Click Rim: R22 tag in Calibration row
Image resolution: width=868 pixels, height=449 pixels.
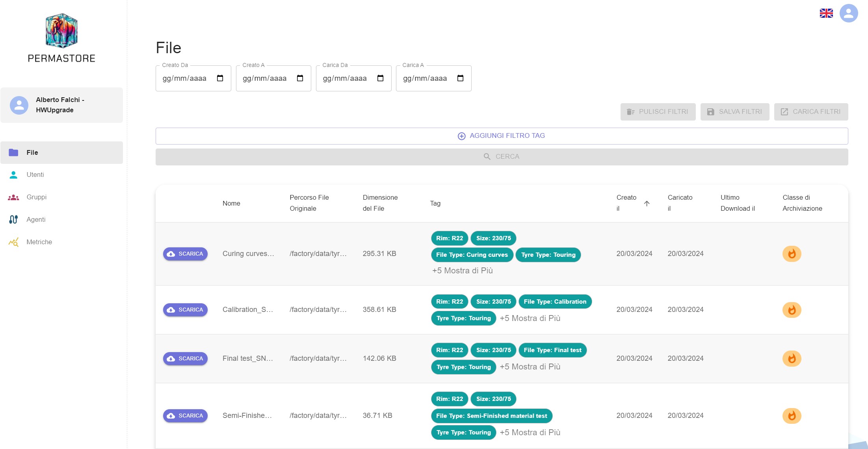click(x=450, y=302)
